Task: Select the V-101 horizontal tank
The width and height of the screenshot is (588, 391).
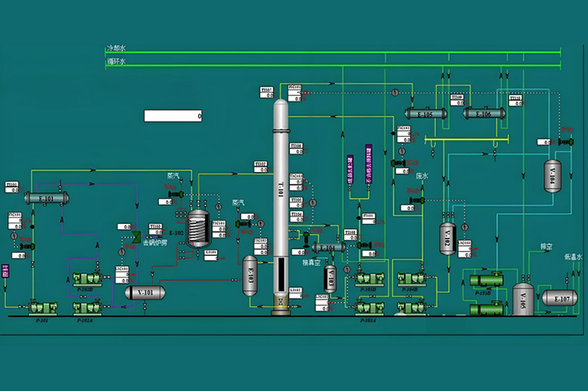Action: [145, 292]
